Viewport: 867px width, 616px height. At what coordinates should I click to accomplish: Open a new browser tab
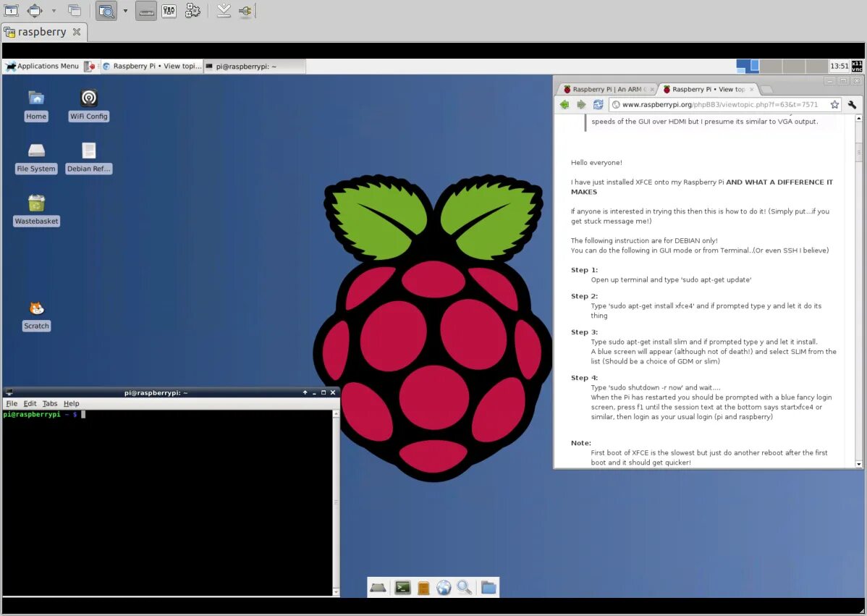tap(766, 90)
